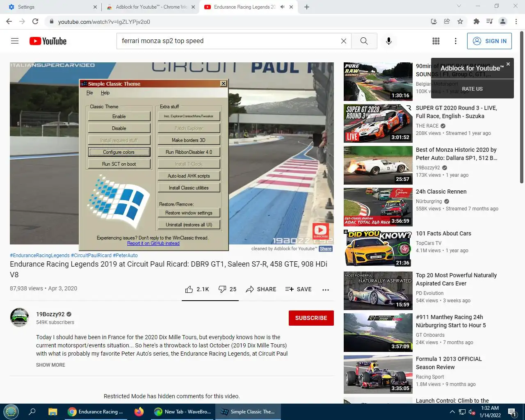Expand description with SHOW MORE
Image resolution: width=525 pixels, height=420 pixels.
[x=50, y=365]
